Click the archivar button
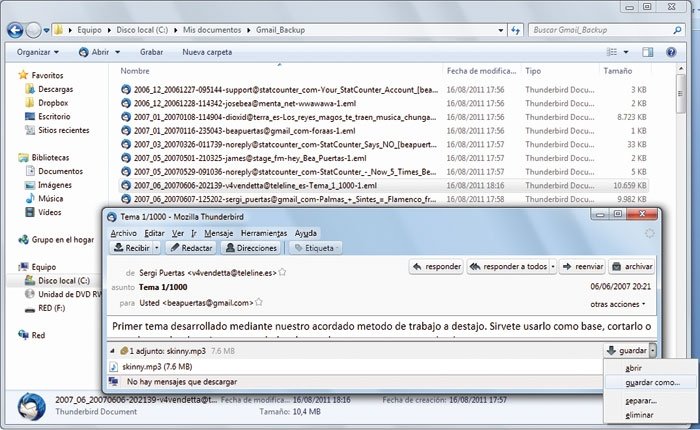This screenshot has height=430, width=700. (x=632, y=267)
